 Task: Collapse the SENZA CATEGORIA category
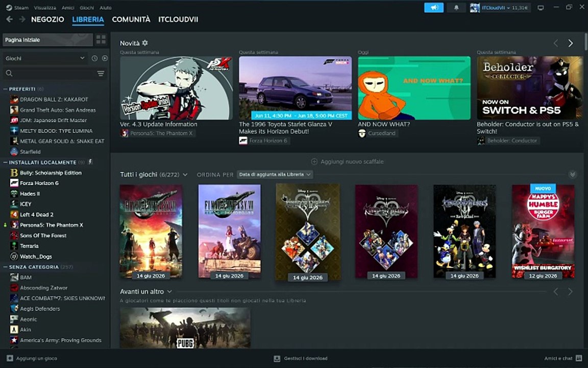pos(5,267)
